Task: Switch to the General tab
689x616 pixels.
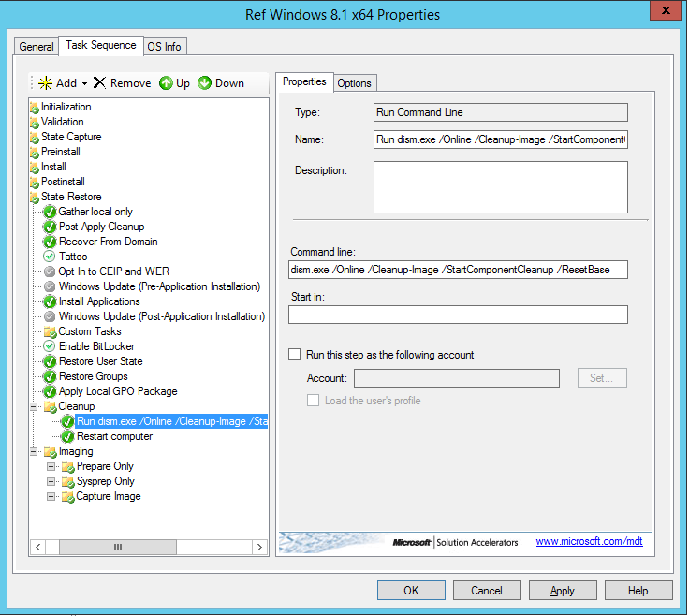Action: pos(37,47)
